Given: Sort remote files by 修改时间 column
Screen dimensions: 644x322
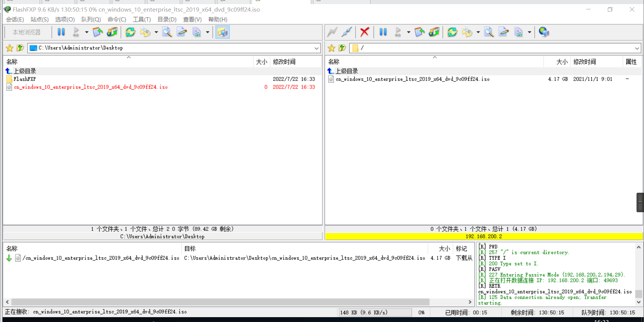Looking at the screenshot, I should [x=596, y=62].
